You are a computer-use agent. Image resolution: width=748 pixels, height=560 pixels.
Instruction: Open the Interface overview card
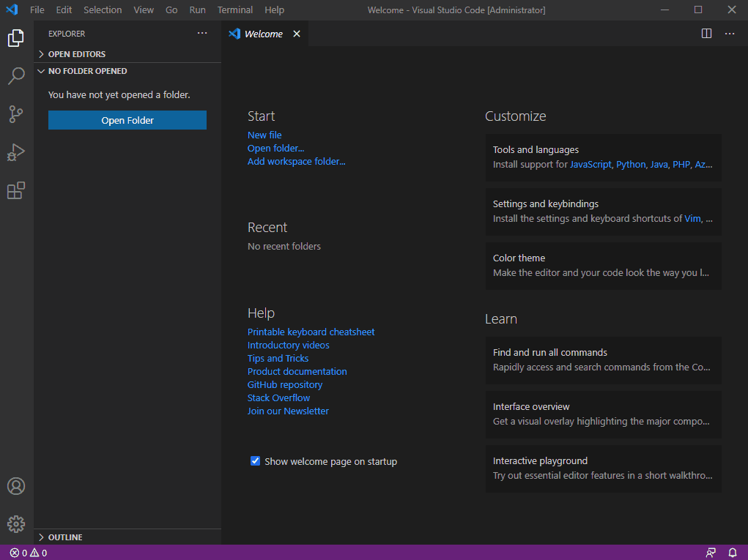point(603,414)
